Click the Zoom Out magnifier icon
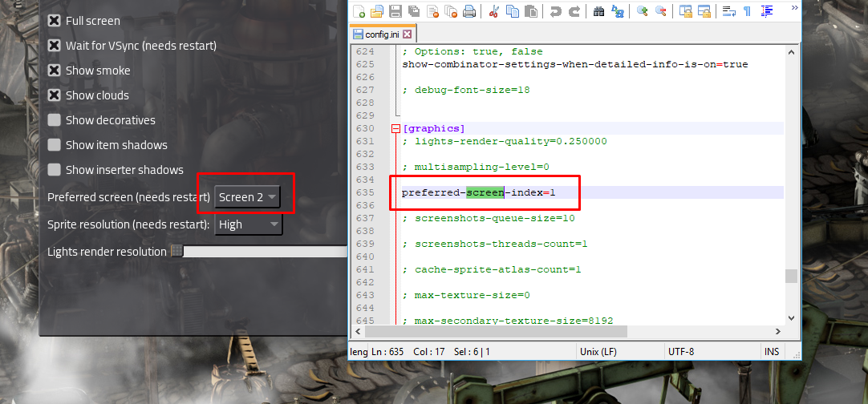Screen dimensions: 868x404 (660, 11)
